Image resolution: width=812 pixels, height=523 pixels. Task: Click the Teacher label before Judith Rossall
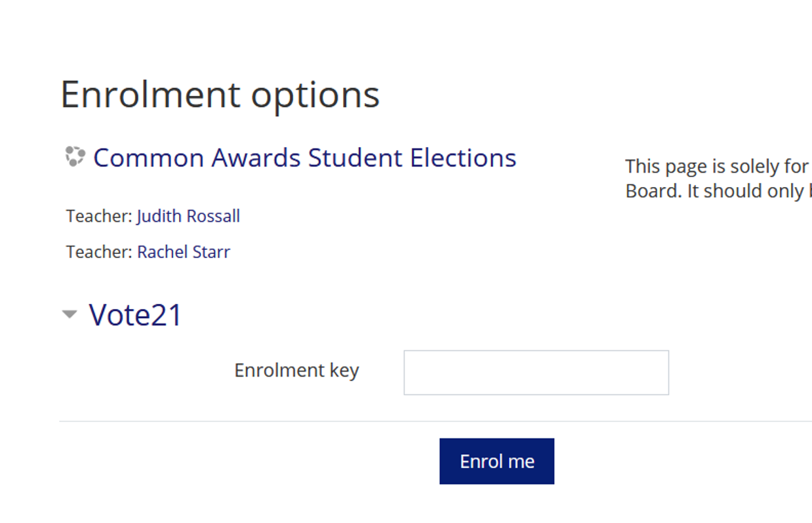pos(99,216)
